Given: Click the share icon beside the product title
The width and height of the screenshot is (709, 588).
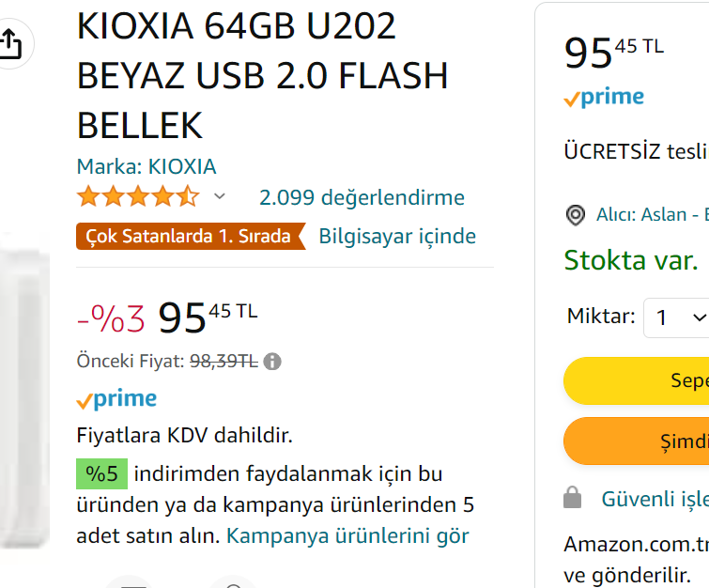Looking at the screenshot, I should pyautogui.click(x=9, y=43).
